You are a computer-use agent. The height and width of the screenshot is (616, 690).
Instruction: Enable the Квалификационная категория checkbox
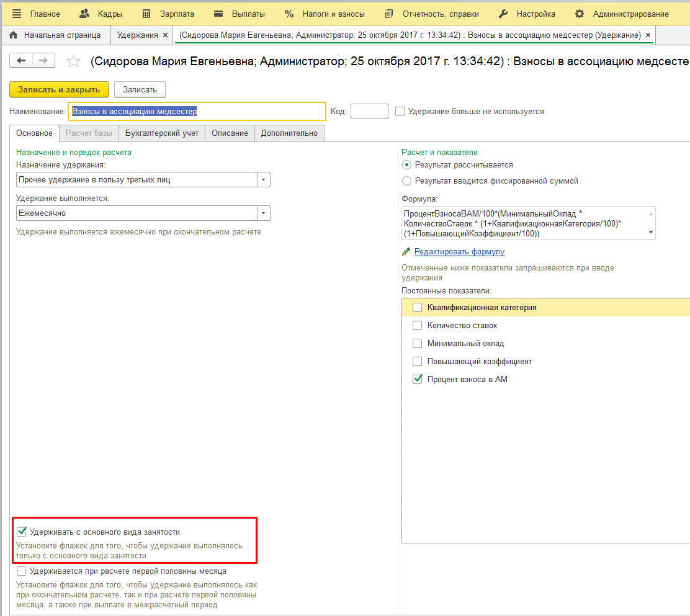pos(418,307)
